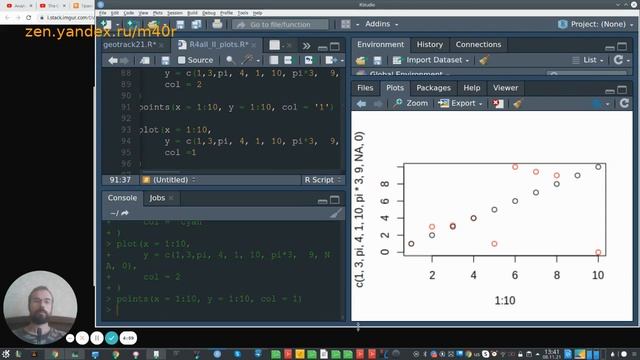Open the Export plot dropdown

[x=460, y=103]
